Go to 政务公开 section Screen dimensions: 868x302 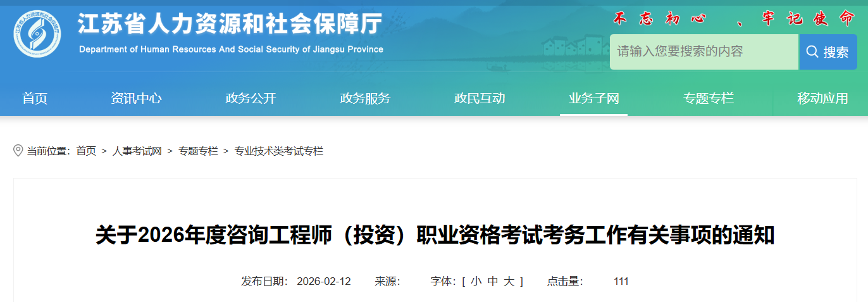(251, 98)
